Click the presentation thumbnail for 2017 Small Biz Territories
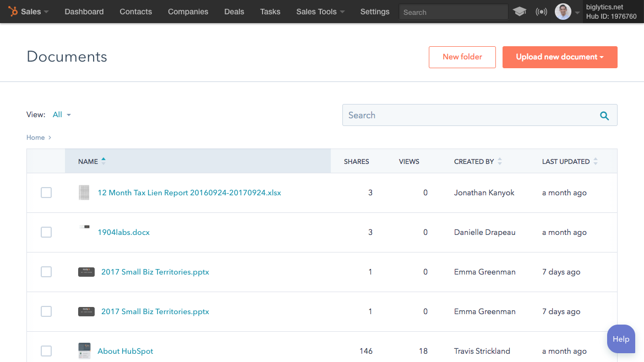 [x=86, y=272]
